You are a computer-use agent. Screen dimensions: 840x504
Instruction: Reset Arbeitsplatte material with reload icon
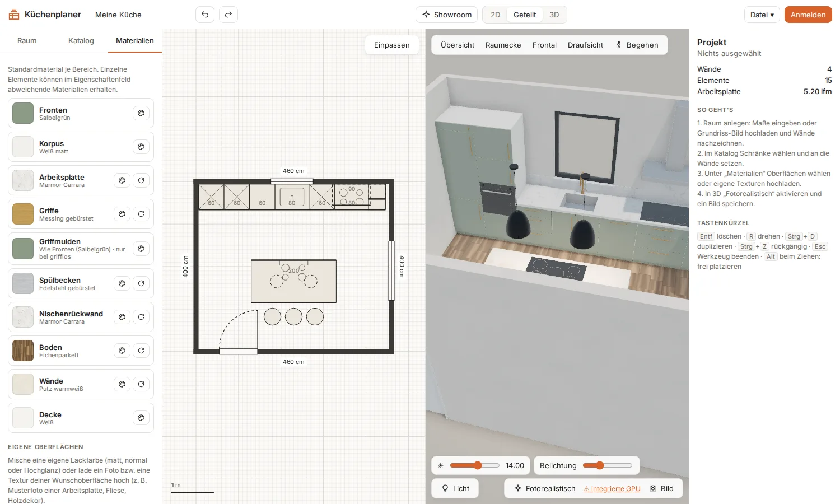pos(141,180)
